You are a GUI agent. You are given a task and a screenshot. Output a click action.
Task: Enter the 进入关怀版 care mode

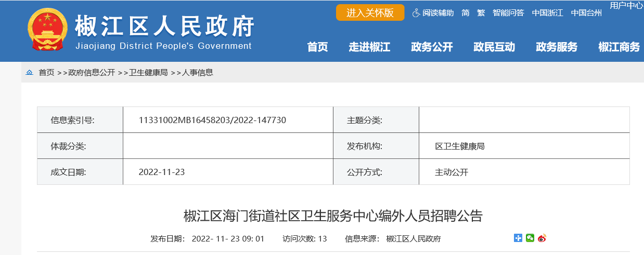coord(370,13)
